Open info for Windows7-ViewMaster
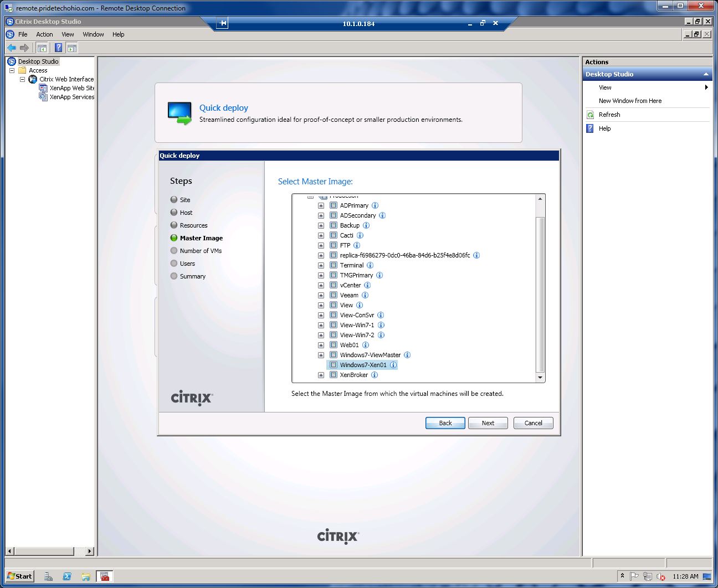 tap(407, 355)
